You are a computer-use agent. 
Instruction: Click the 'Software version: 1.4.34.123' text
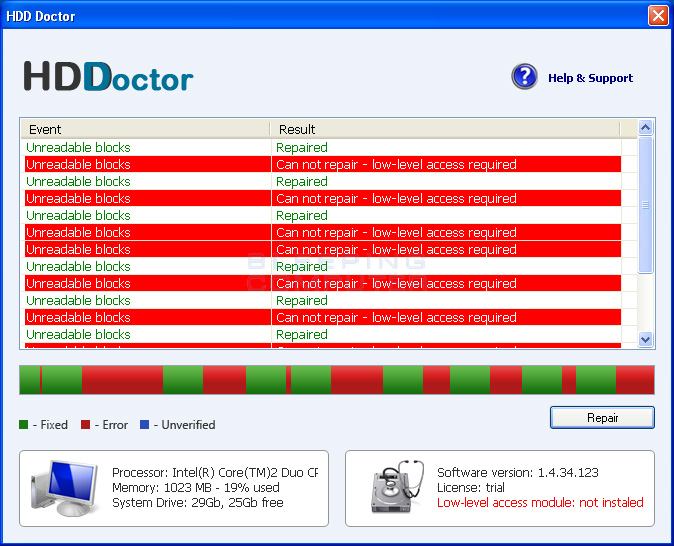coord(518,472)
